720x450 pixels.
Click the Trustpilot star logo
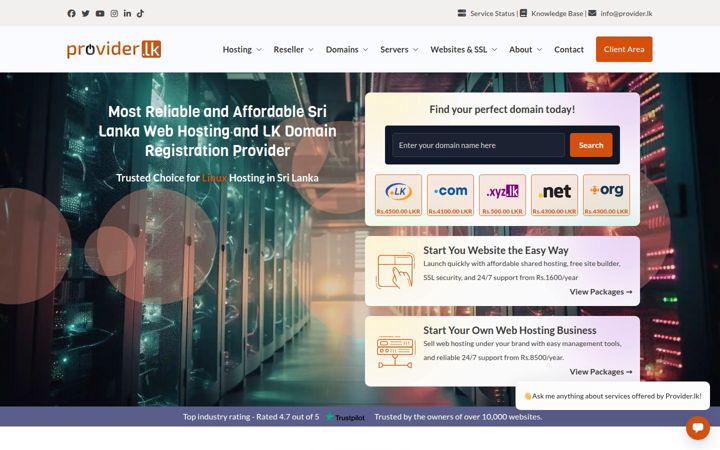point(345,417)
